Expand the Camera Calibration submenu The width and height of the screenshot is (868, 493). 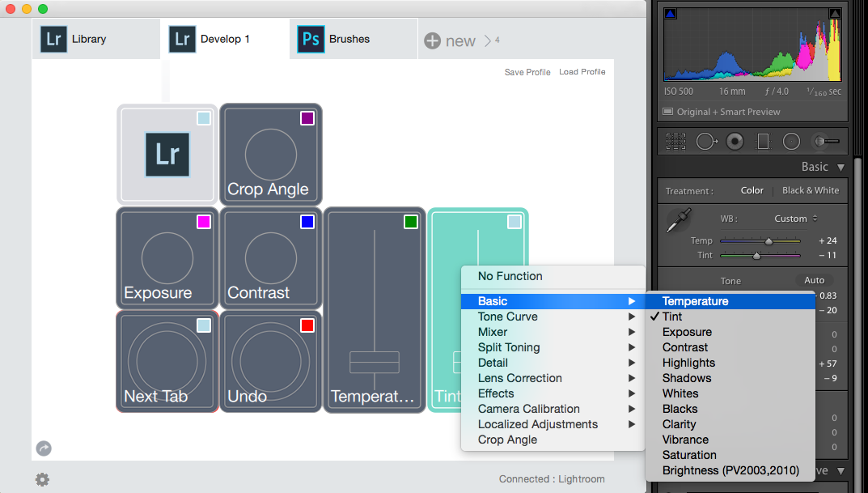coord(553,409)
